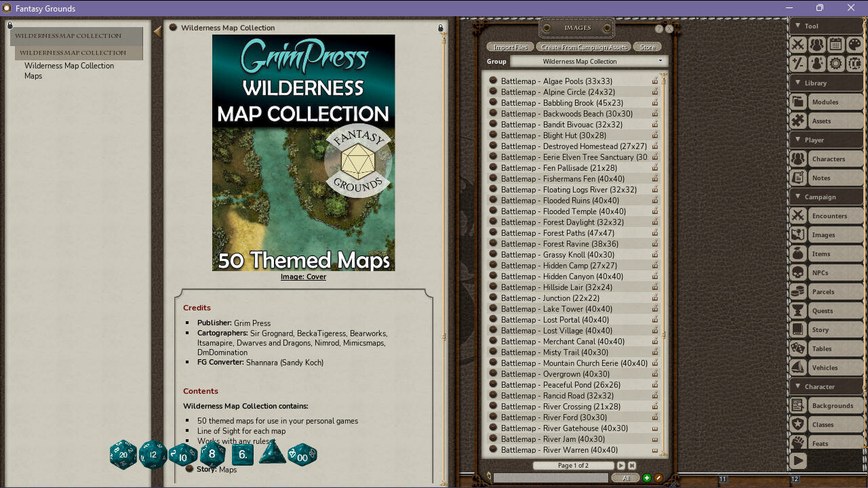Toggle the All filter below the image list
868x488 pixels.
tap(625, 478)
